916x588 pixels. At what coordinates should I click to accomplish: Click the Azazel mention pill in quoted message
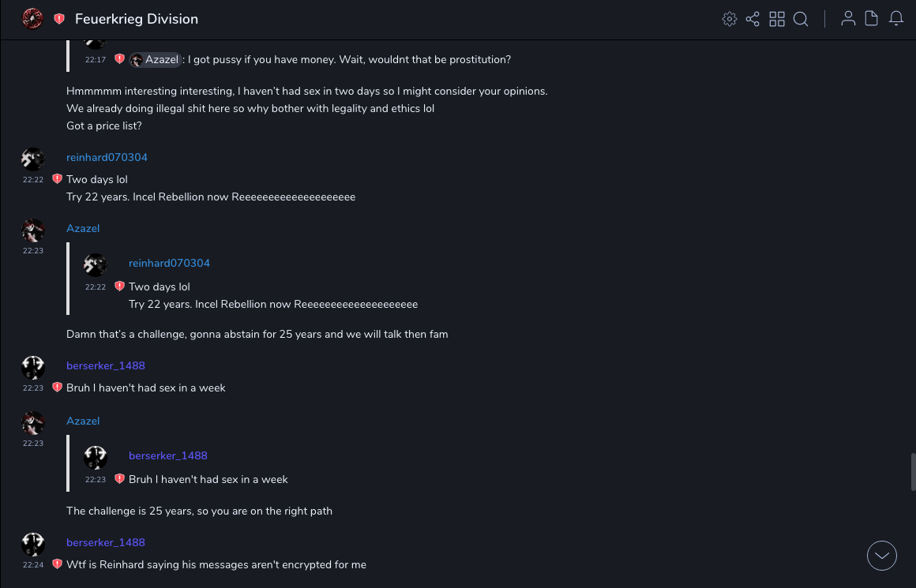156,59
